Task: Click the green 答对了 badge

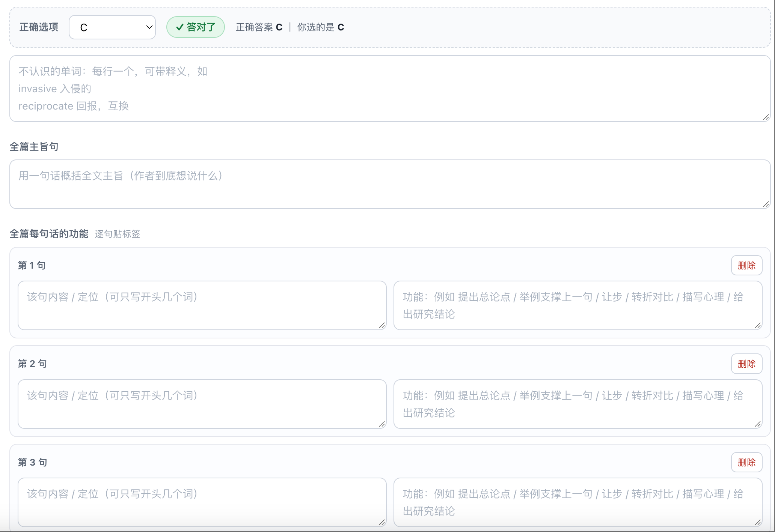Action: point(196,27)
